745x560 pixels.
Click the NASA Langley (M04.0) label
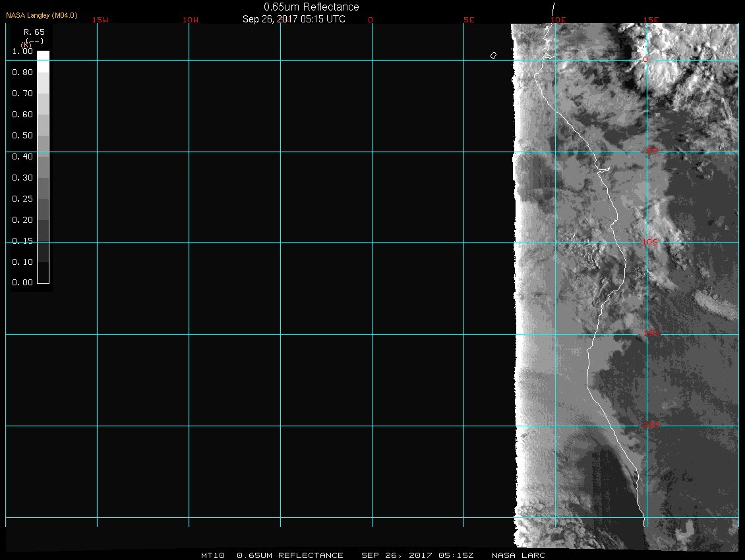[x=42, y=15]
